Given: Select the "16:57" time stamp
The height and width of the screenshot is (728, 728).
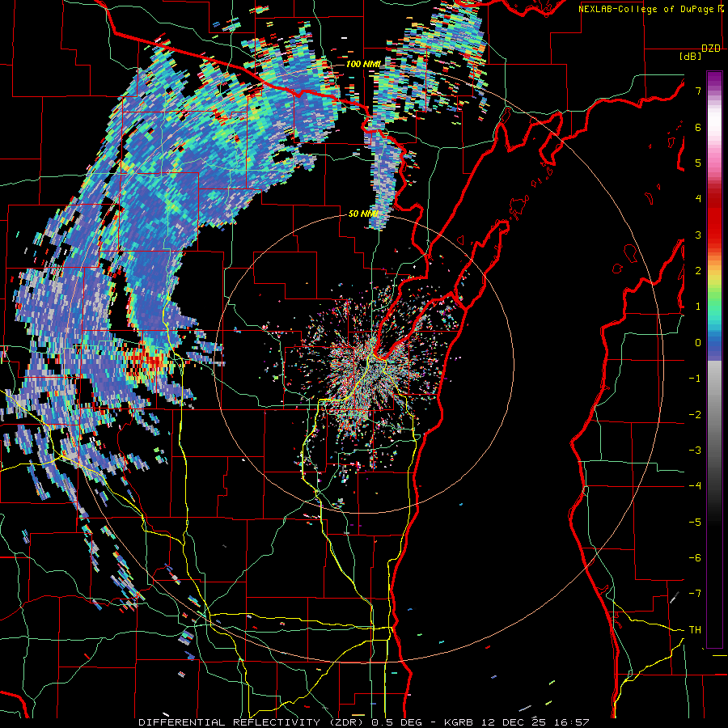Looking at the screenshot, I should coord(570,722).
